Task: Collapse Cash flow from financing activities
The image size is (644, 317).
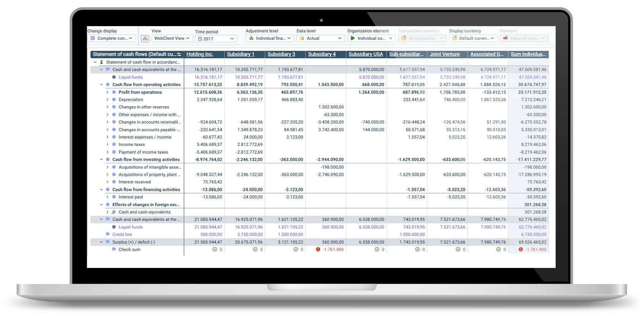Action: [x=101, y=189]
